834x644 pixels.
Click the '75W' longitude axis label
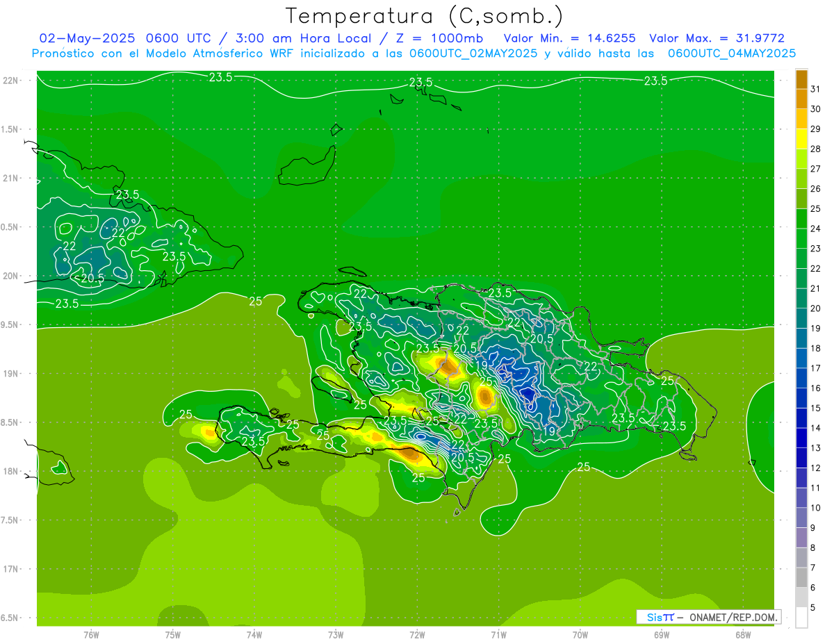coord(173,635)
